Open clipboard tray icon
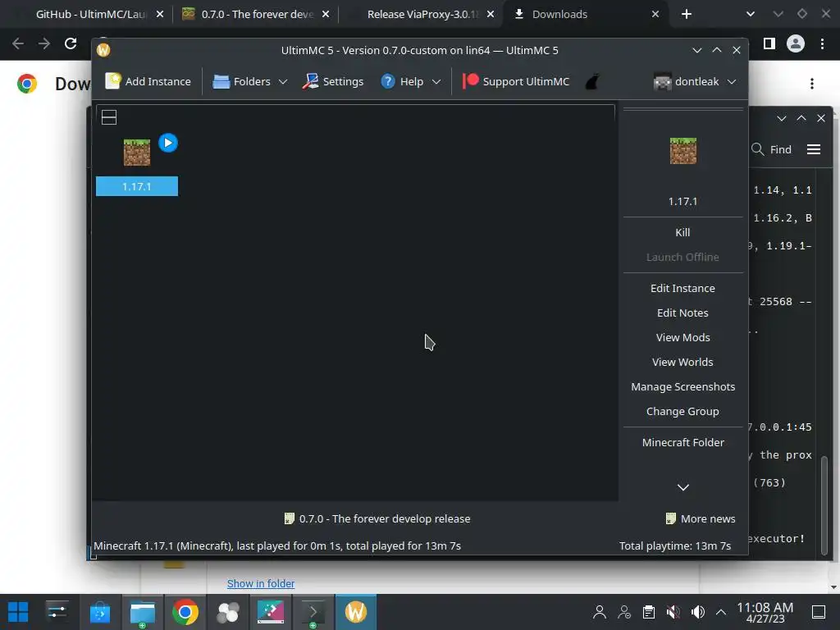840x630 pixels. pos(649,612)
